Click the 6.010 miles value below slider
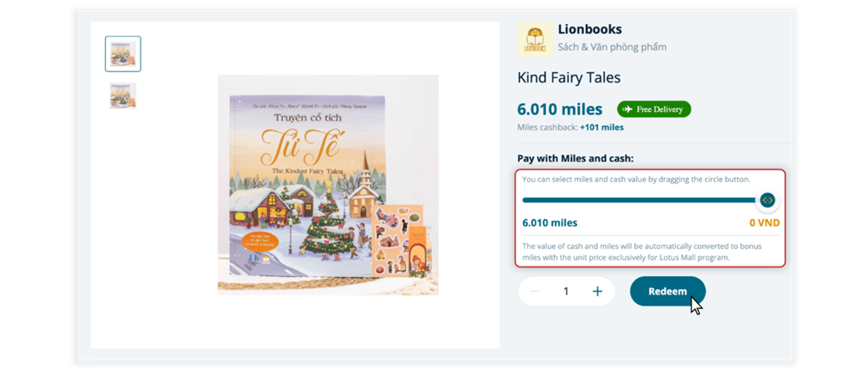The height and width of the screenshot is (369, 868). pyautogui.click(x=549, y=223)
